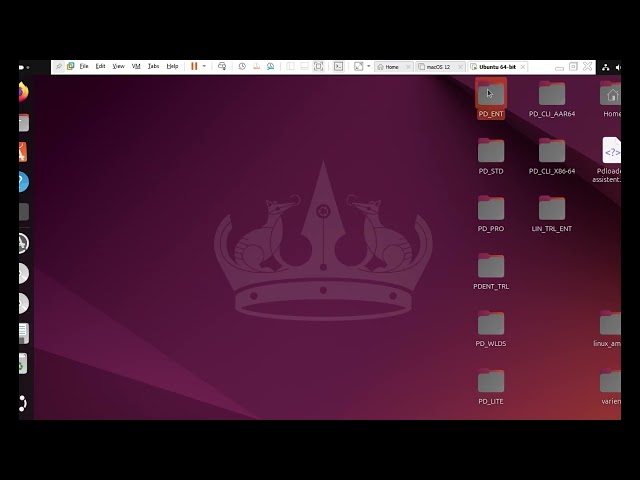Screen dimensions: 640x480
Task: Enter full screen mode from the VMware toolbar
Action: point(318,67)
